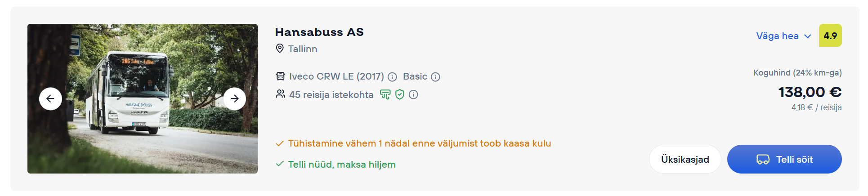Screen dimensions: 868x196
Task: Open the Hansabuss bus photo
Action: click(x=142, y=135)
